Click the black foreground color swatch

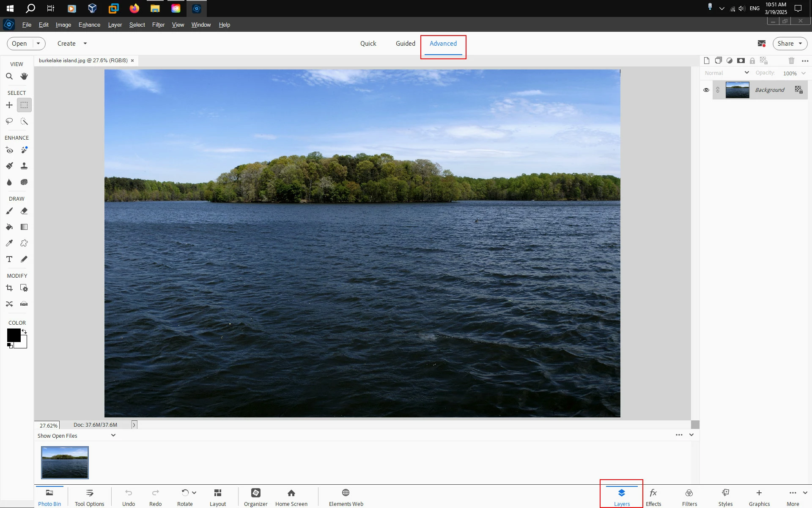pyautogui.click(x=13, y=335)
